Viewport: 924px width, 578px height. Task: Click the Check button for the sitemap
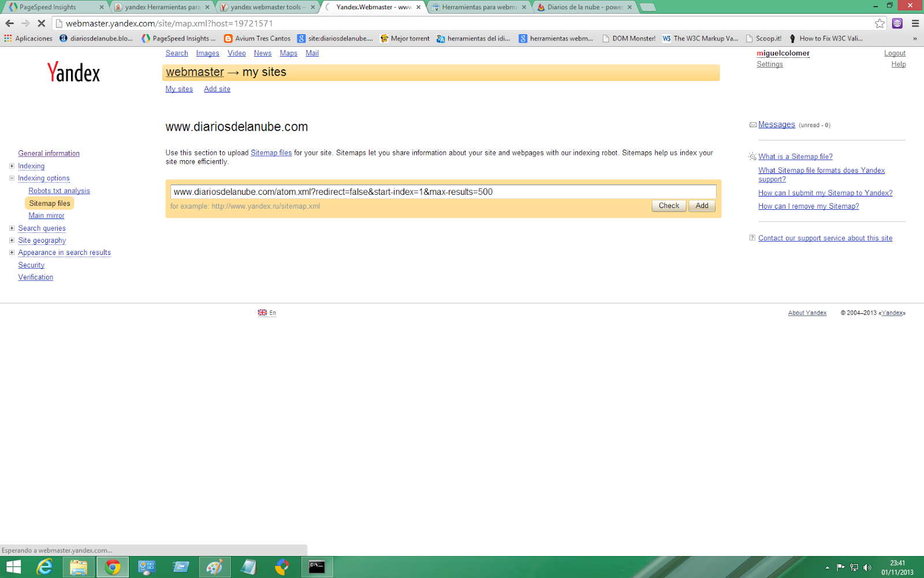669,206
